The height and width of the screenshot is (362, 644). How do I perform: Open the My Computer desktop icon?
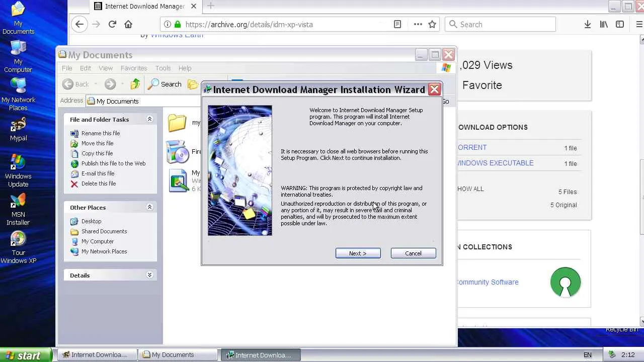click(x=18, y=56)
